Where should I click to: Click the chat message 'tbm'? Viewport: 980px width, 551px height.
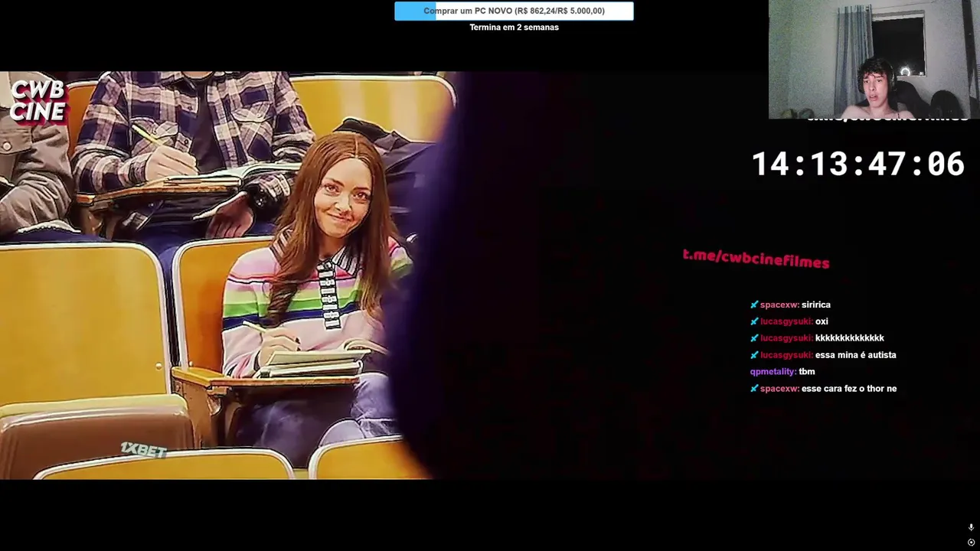807,372
